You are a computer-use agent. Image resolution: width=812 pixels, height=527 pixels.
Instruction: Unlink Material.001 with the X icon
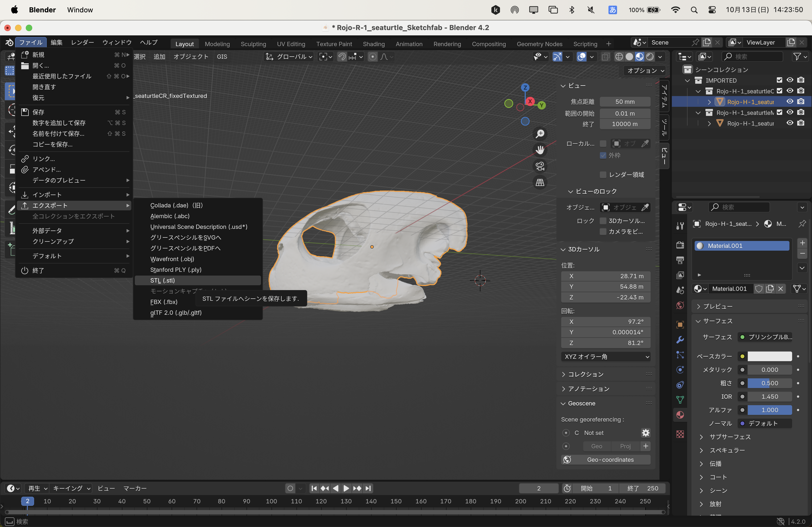(781, 289)
